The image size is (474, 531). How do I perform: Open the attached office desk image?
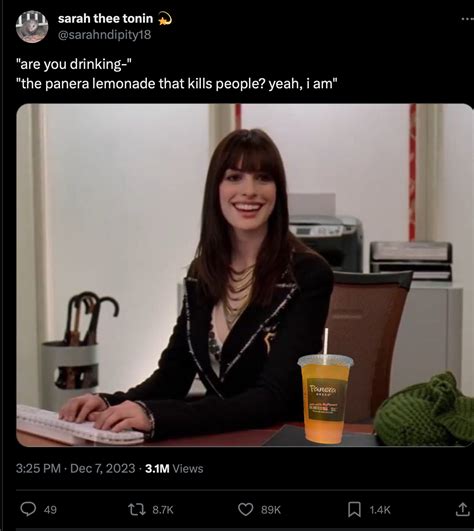[245, 275]
